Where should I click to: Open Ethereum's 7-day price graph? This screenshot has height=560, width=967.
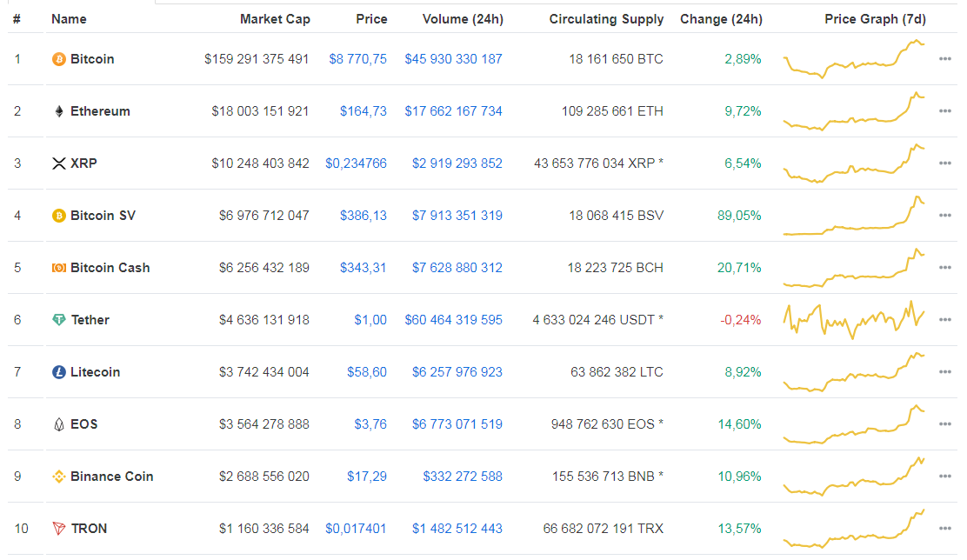point(854,111)
